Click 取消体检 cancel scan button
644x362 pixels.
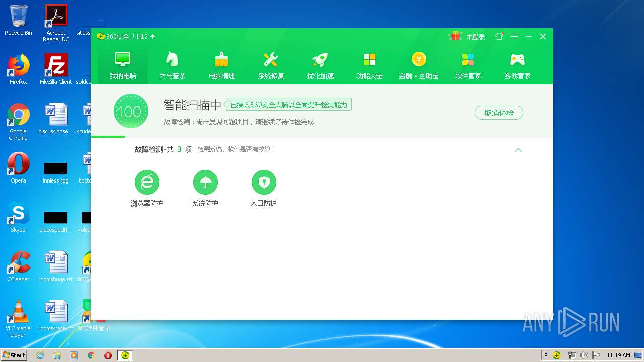coord(499,113)
